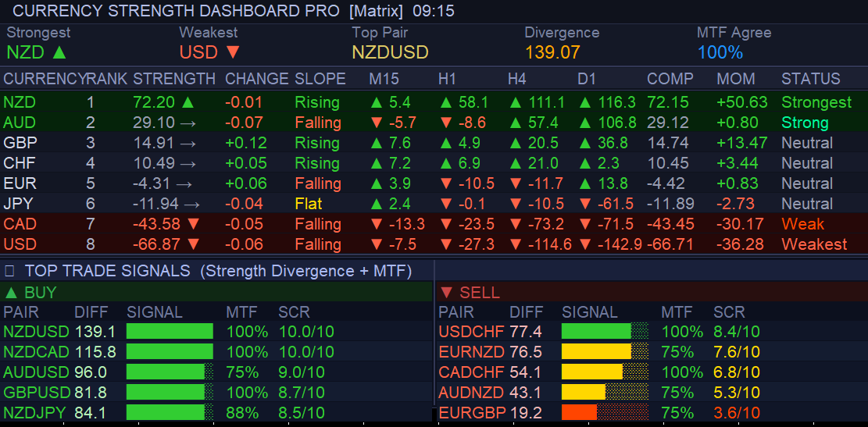The width and height of the screenshot is (868, 427).
Task: Click the up arrow in NZD strength cell
Action: tap(188, 102)
